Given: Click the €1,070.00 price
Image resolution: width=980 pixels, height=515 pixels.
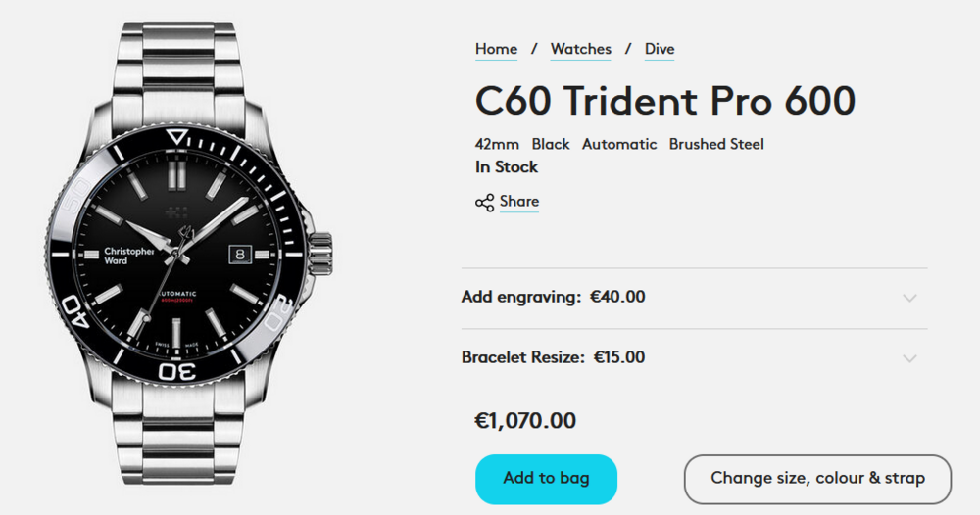Looking at the screenshot, I should [x=525, y=421].
